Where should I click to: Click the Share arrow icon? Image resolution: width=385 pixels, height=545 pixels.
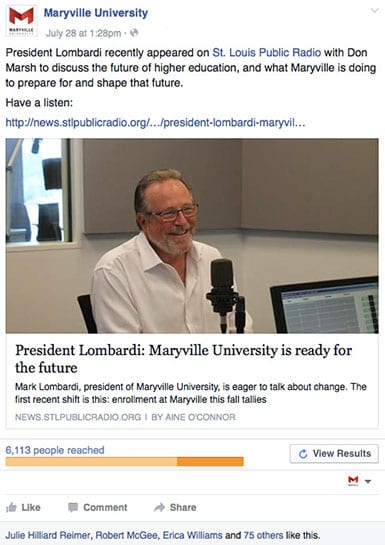point(159,507)
